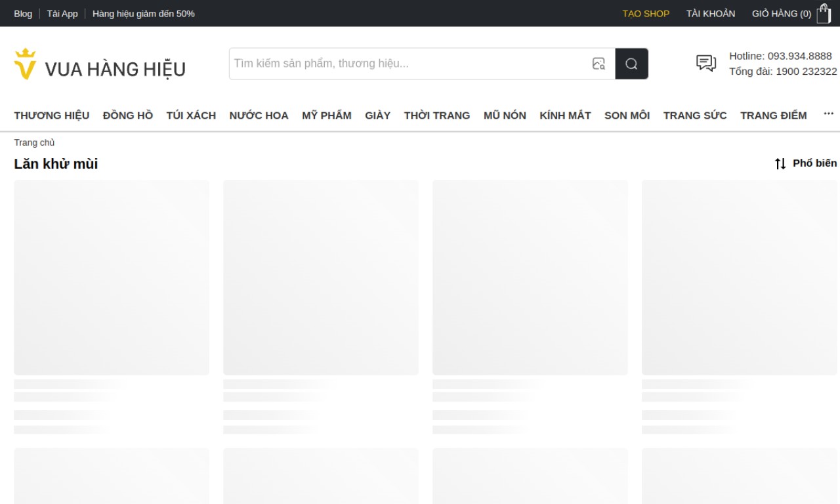This screenshot has height=504, width=840.
Task: Go to the Trang chủ breadcrumb
Action: [34, 142]
